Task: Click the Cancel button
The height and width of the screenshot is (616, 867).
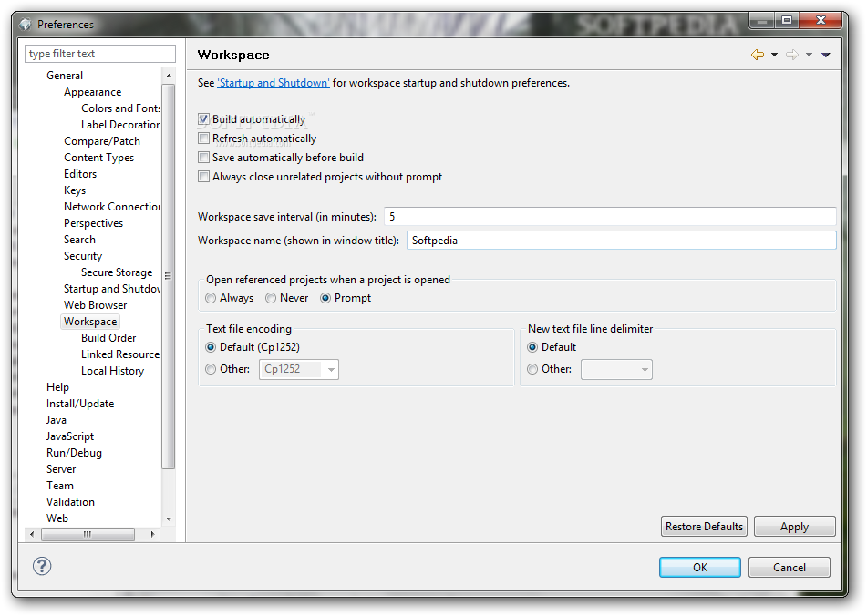Action: (x=789, y=568)
